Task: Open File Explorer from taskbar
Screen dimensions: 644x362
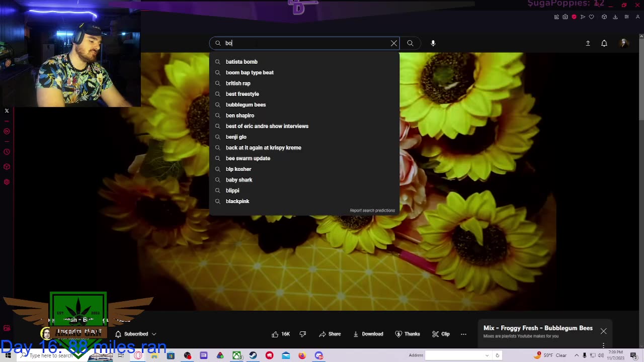Action: click(x=154, y=355)
